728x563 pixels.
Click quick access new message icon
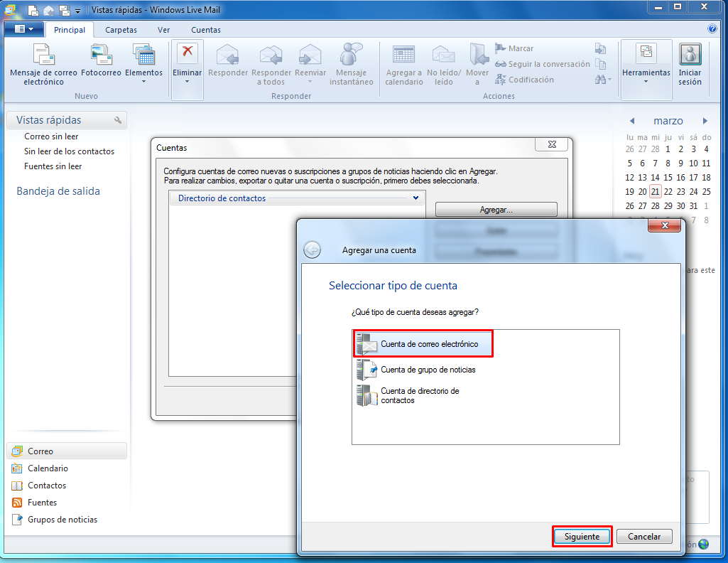click(33, 10)
